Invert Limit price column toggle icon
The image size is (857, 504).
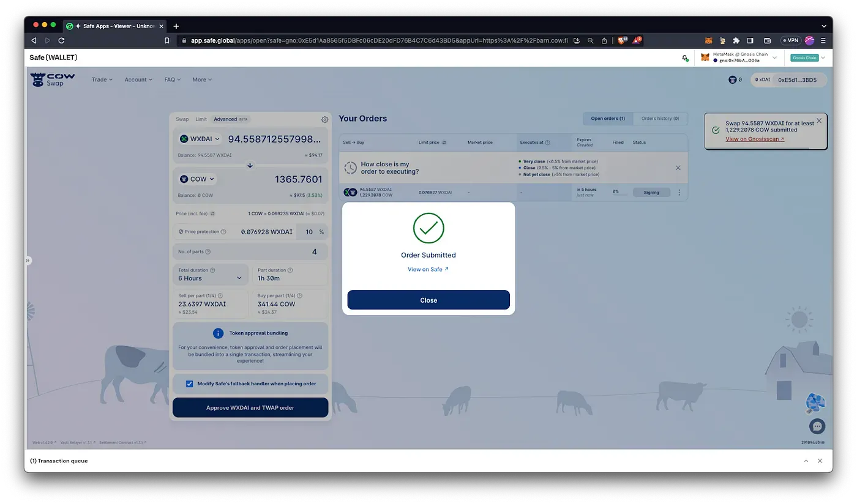tap(444, 143)
